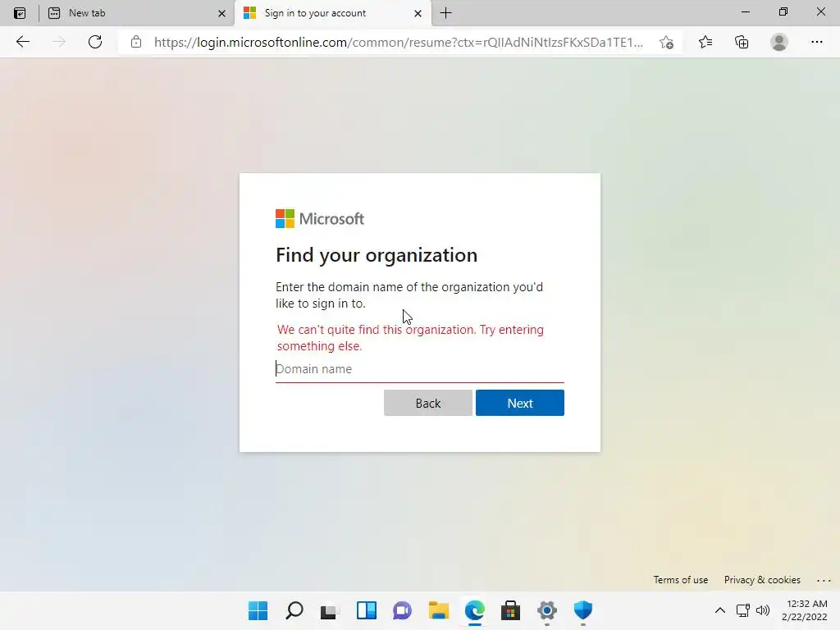Open a new browser tab
The height and width of the screenshot is (630, 840).
pos(445,13)
